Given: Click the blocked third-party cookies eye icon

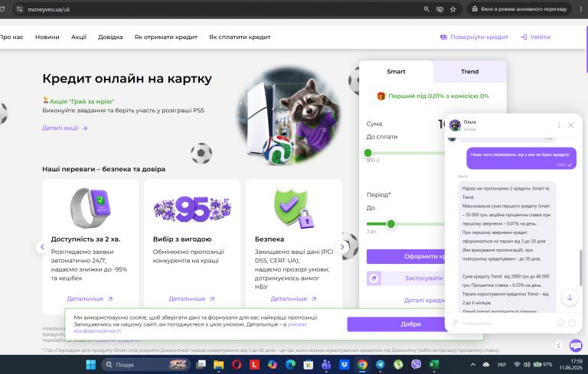Looking at the screenshot, I should tap(439, 9).
